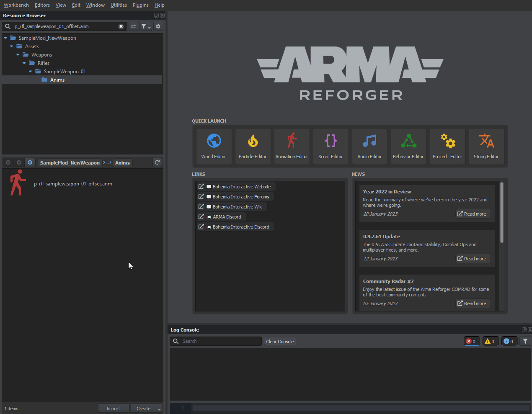The width and height of the screenshot is (532, 414).
Task: Open the Editors menu
Action: point(42,5)
